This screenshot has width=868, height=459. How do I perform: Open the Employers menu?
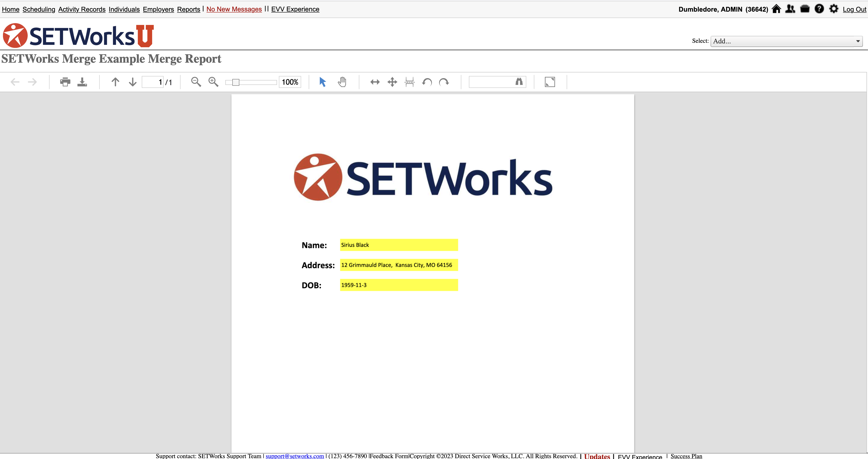pyautogui.click(x=158, y=9)
